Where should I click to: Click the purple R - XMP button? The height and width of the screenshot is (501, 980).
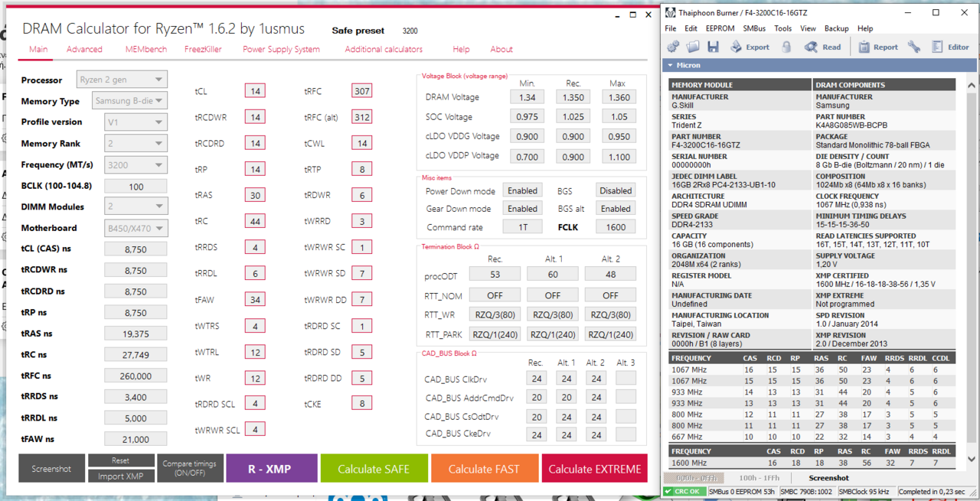pos(271,469)
